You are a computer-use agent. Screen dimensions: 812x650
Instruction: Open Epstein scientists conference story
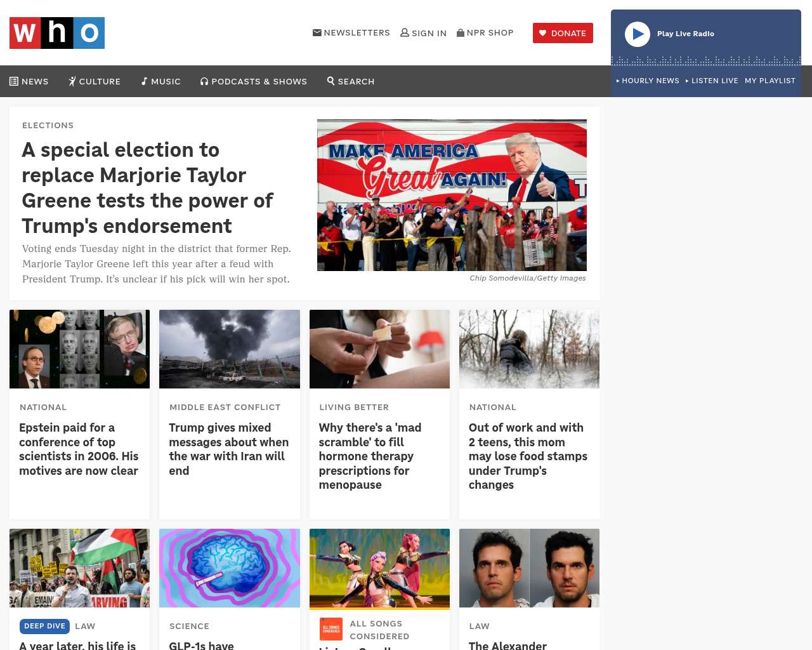click(x=79, y=449)
